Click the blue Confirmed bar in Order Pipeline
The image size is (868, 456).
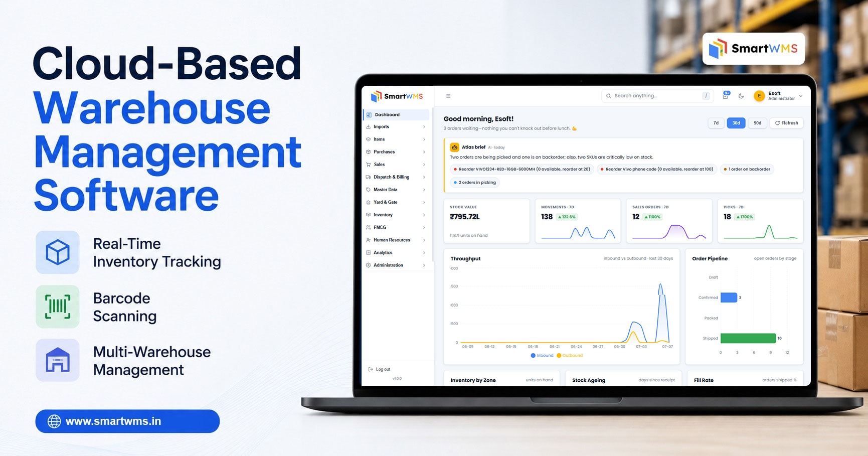tap(729, 297)
